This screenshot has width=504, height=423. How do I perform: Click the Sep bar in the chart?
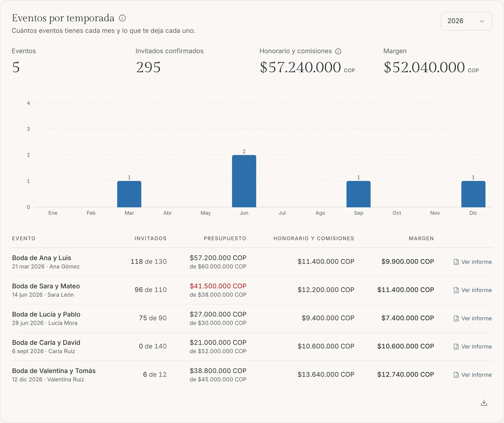[359, 194]
